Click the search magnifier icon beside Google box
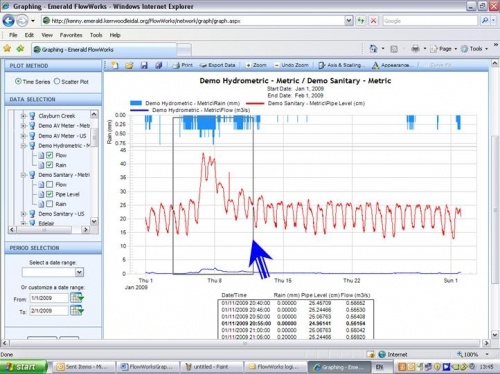This screenshot has width=500, height=374. [x=485, y=21]
